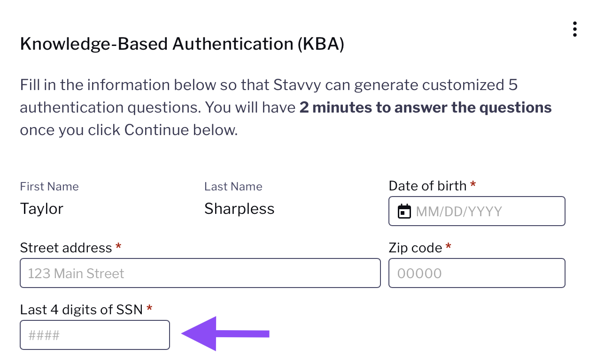Click the red asterisk beside Street address
Screen dimensions: 589x364
[118, 246]
